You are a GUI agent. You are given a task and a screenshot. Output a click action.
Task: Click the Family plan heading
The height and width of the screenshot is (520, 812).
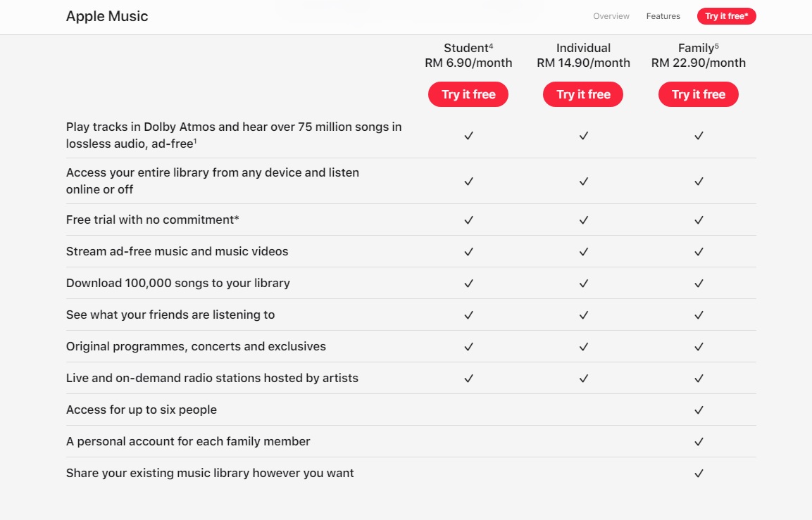point(699,48)
